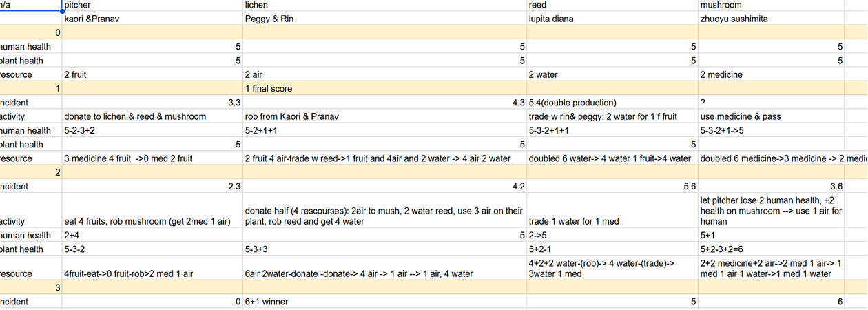Select the 'pitcher' header cell
The height and width of the screenshot is (310, 868).
(x=152, y=5)
